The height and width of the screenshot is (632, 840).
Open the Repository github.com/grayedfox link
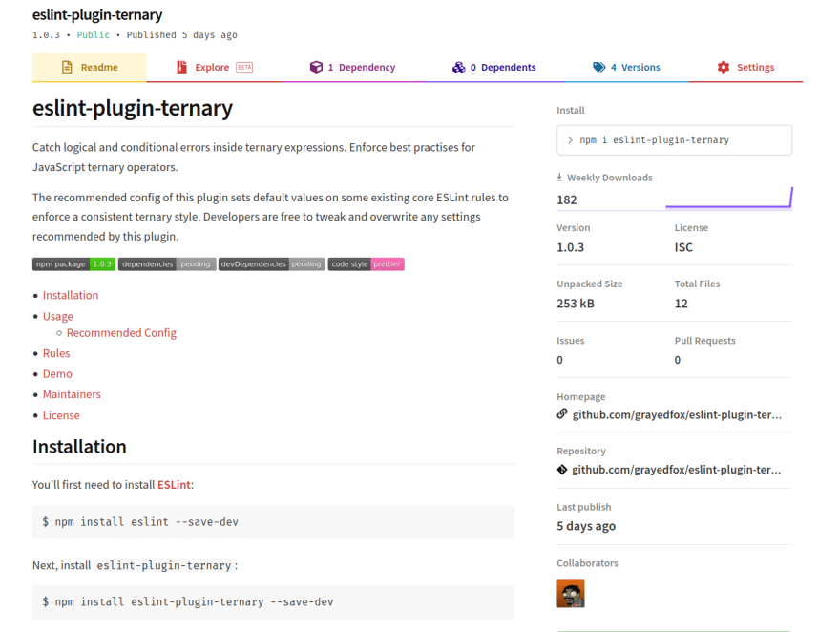tap(677, 470)
